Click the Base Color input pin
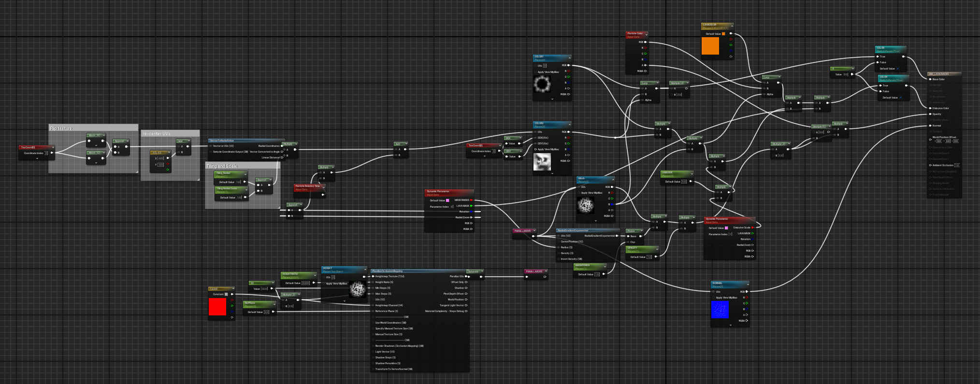The width and height of the screenshot is (980, 384). click(x=930, y=79)
